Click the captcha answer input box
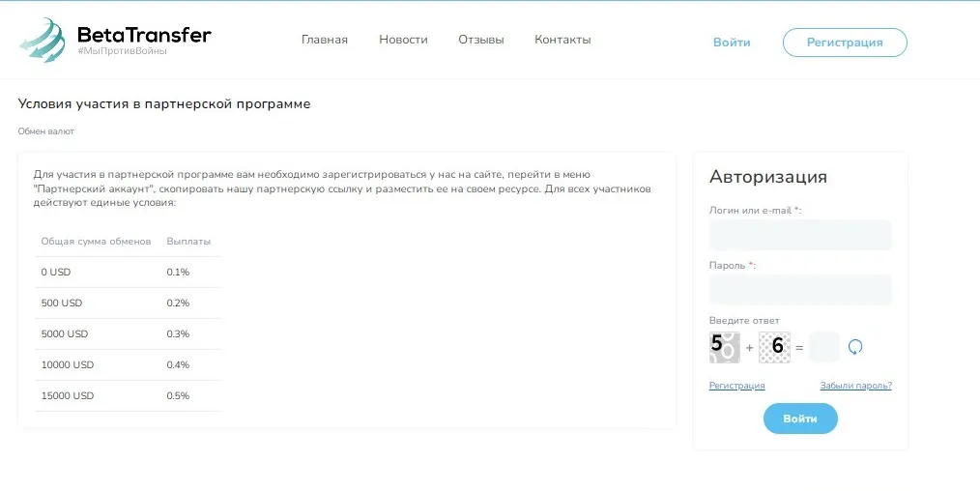The height and width of the screenshot is (491, 980). pos(823,347)
